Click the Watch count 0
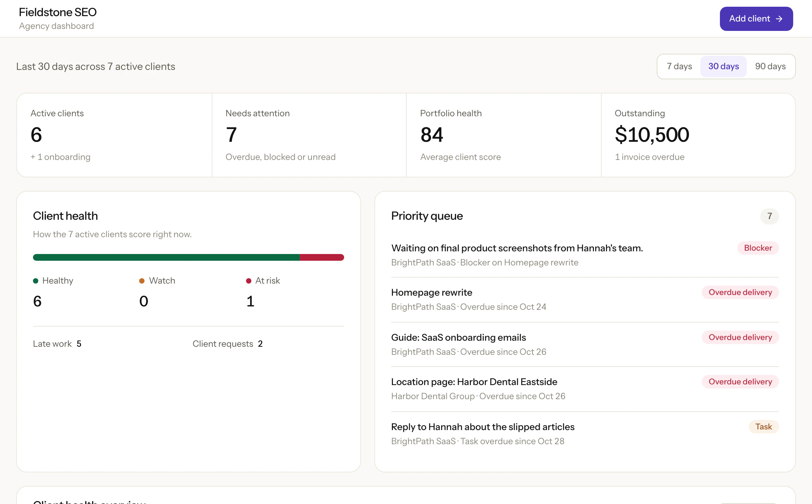This screenshot has width=812, height=504. click(144, 301)
